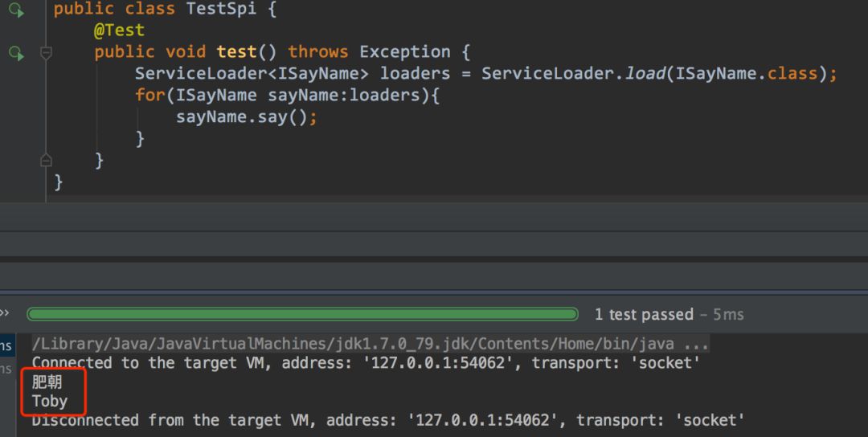Click the for loop keyword
Screen dimensions: 868x437
(150, 95)
